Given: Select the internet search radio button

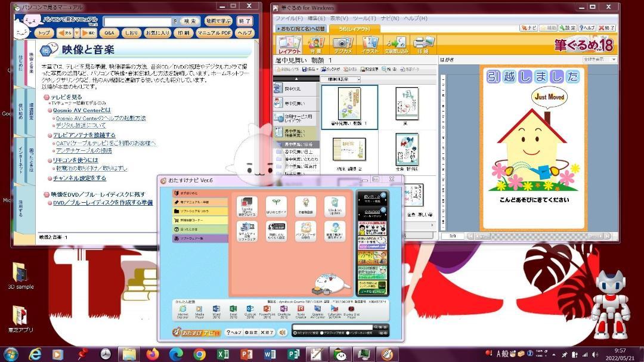Looking at the screenshot, I should [348, 333].
